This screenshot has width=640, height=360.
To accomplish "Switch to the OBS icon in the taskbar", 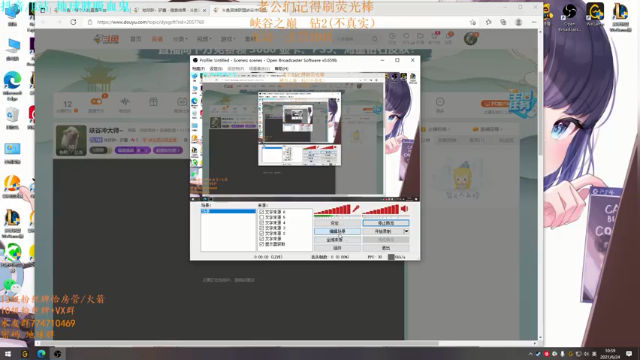I will coord(58,354).
